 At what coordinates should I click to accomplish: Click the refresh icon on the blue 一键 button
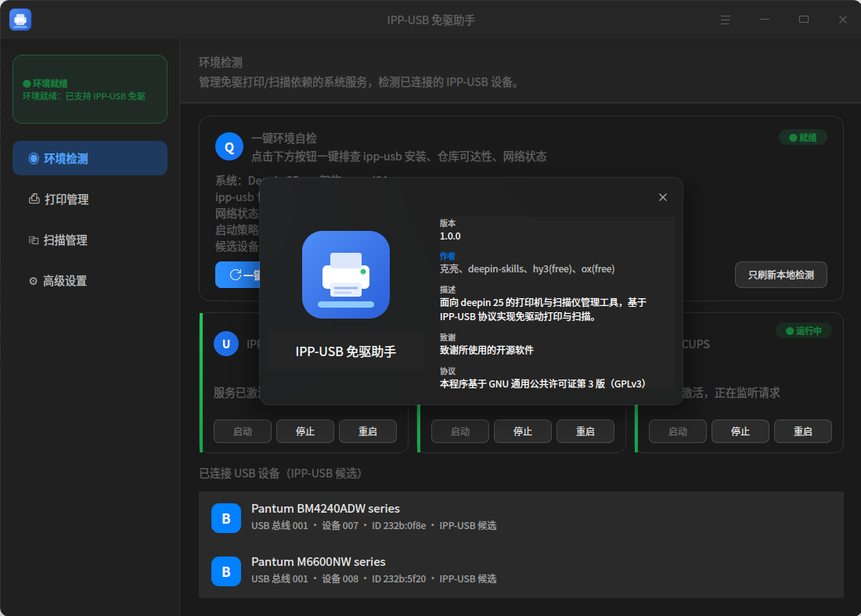(236, 275)
